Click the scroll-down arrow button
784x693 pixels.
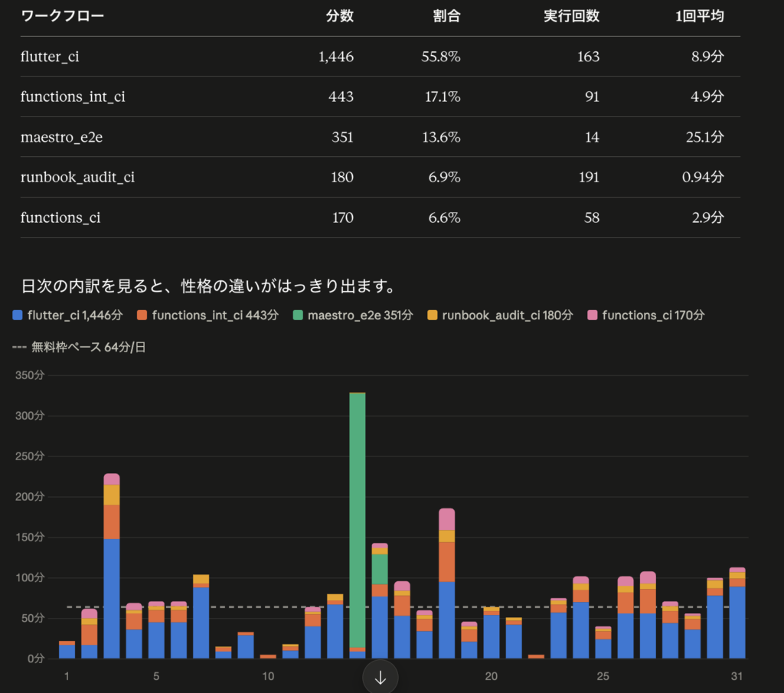(380, 677)
